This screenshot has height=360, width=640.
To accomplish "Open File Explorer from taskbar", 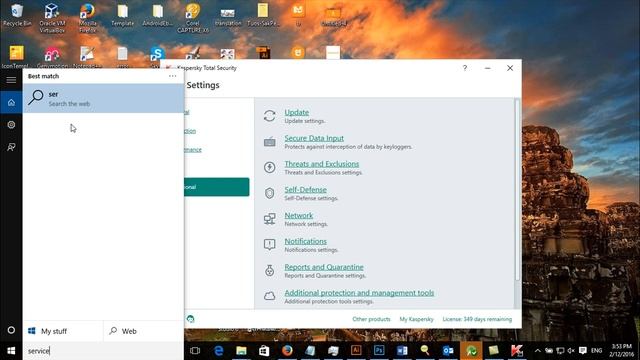I will click(241, 351).
